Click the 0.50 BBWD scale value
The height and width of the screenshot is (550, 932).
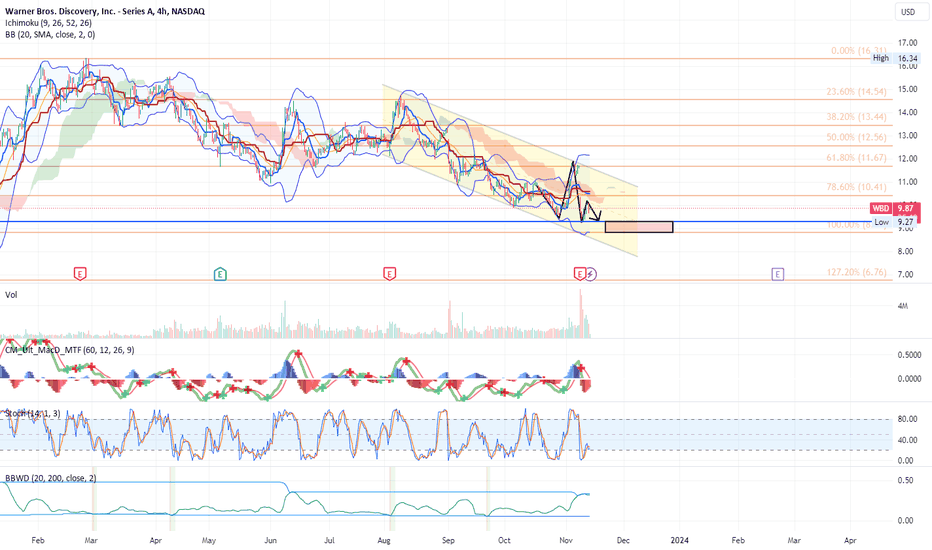tap(905, 480)
